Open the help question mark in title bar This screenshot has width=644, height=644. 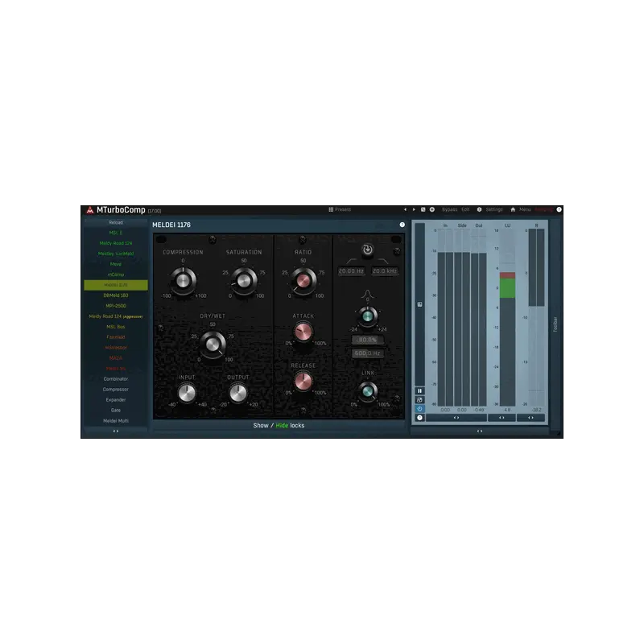click(559, 209)
